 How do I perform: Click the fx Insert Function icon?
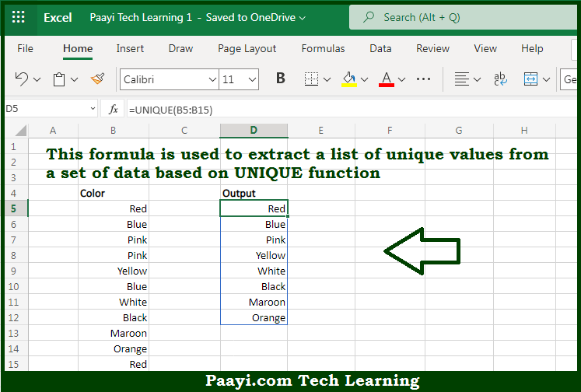[x=113, y=109]
